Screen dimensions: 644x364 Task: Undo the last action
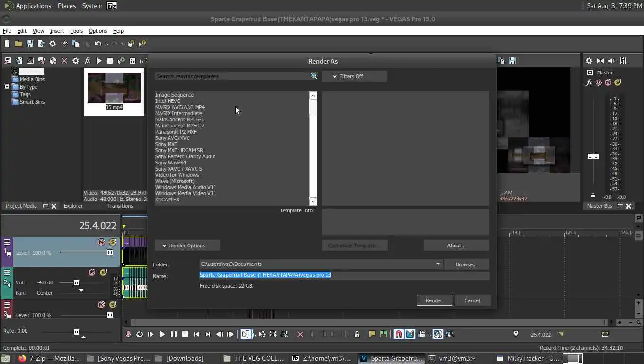tap(98, 44)
